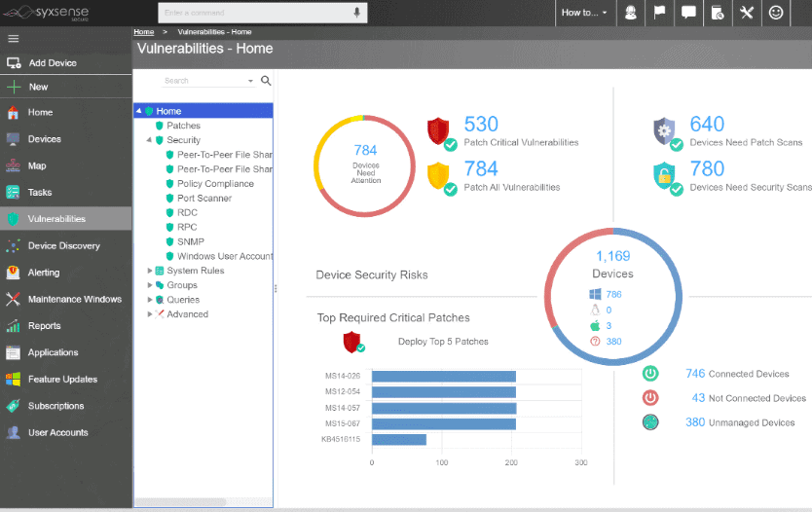This screenshot has height=512, width=812.
Task: Open Subscriptions in the sidebar
Action: [x=66, y=405]
